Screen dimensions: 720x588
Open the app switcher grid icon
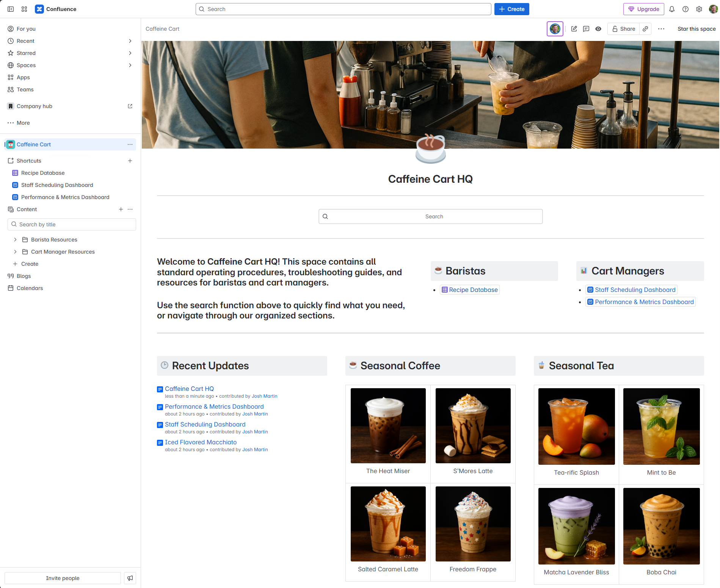coord(24,9)
